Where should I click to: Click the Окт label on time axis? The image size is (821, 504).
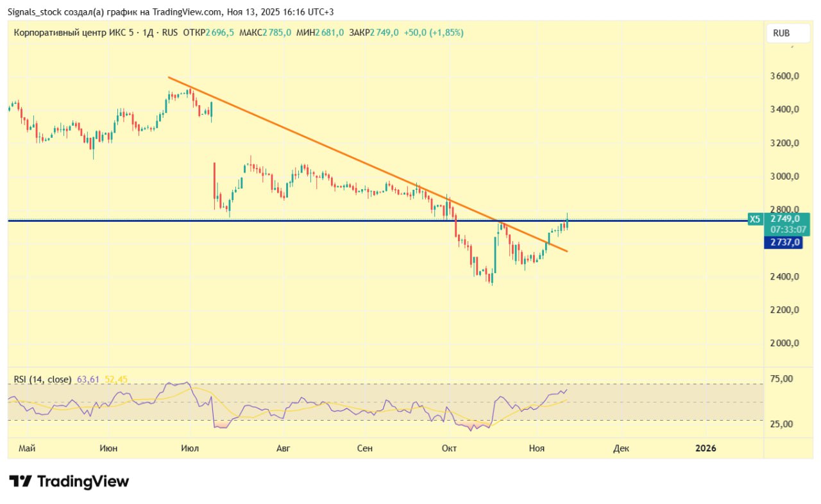[x=449, y=448]
